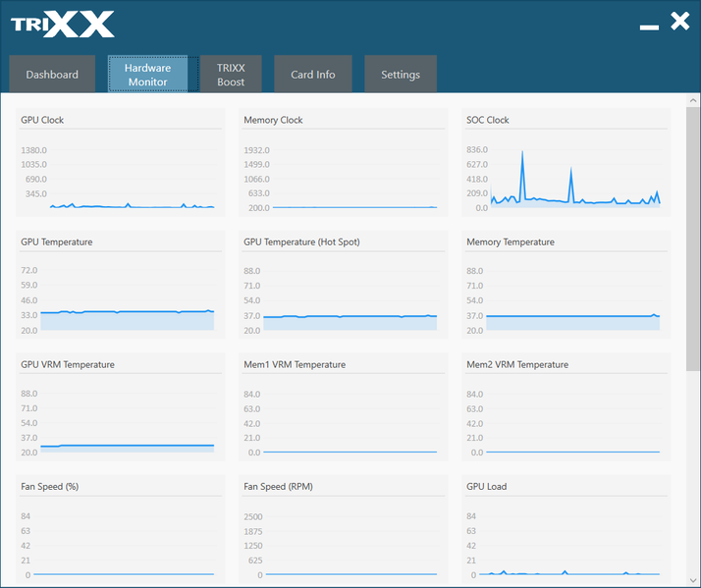Click the scrollbar down arrow
This screenshot has height=588, width=701.
coord(693,580)
